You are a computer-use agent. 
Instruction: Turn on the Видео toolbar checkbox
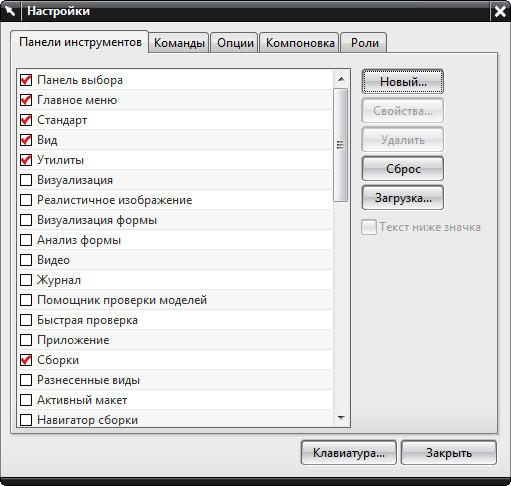tap(26, 260)
